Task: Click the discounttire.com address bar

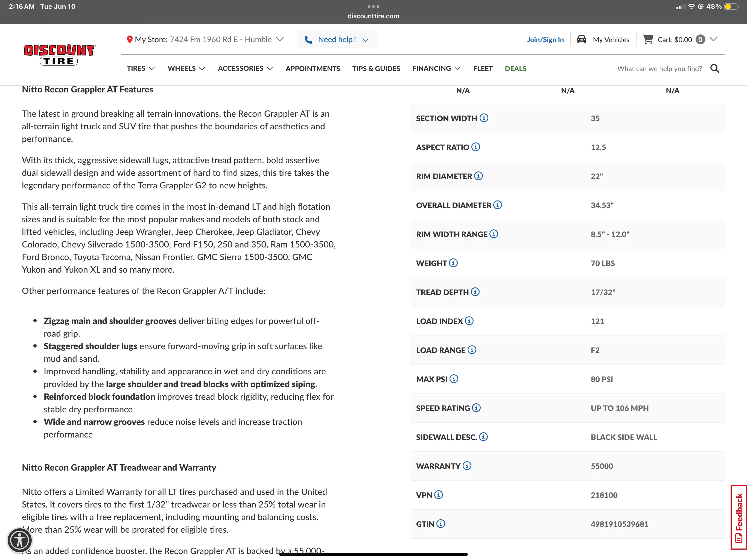Action: click(373, 16)
